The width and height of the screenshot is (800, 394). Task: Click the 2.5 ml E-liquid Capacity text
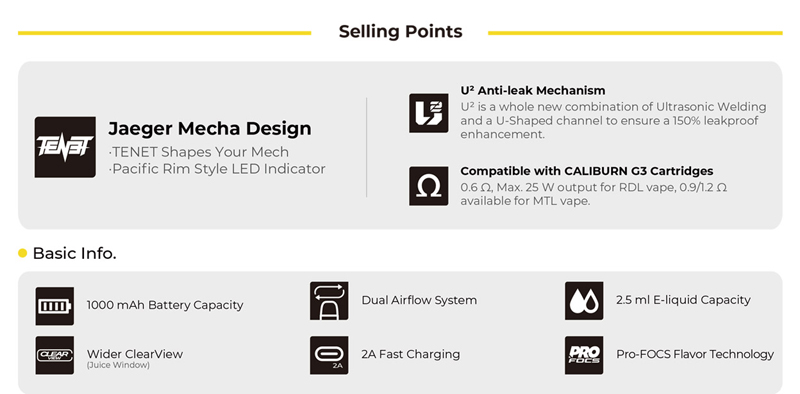coord(683,300)
